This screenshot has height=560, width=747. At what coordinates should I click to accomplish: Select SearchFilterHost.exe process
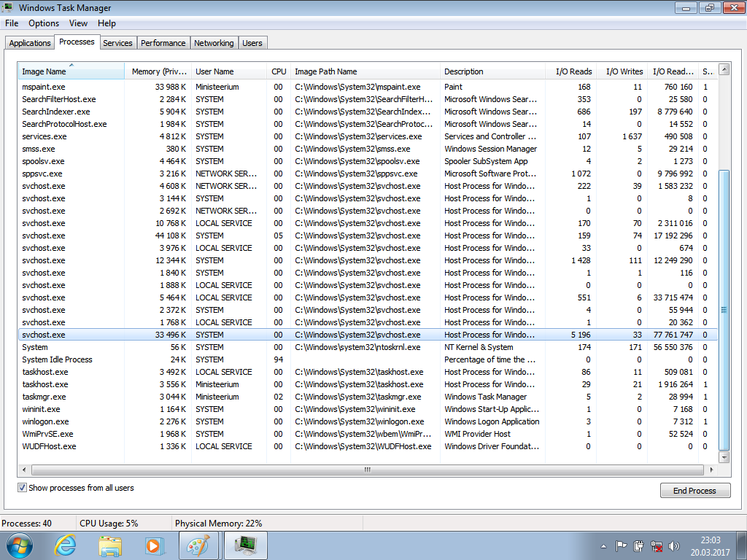click(x=368, y=99)
